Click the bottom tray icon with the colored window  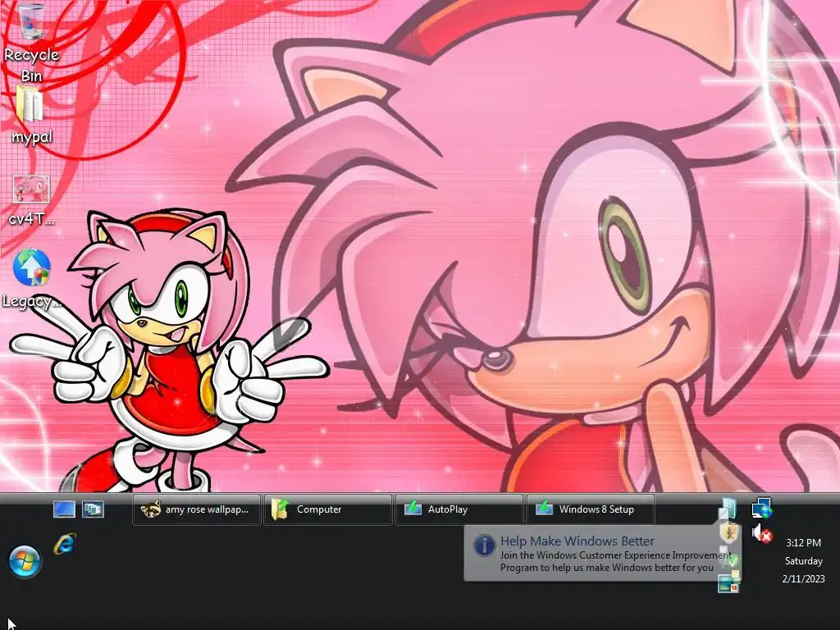728,582
